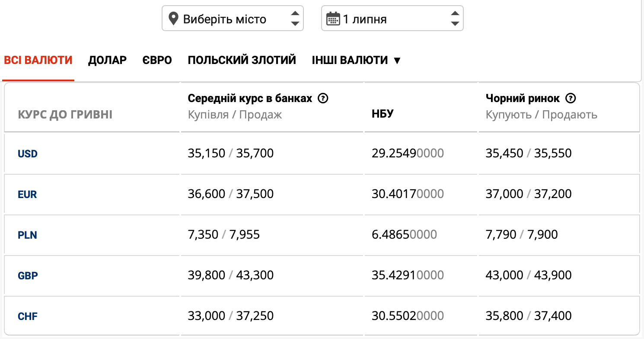Click the USD NBU rate 29.2549
This screenshot has width=644, height=339.
coord(407,153)
